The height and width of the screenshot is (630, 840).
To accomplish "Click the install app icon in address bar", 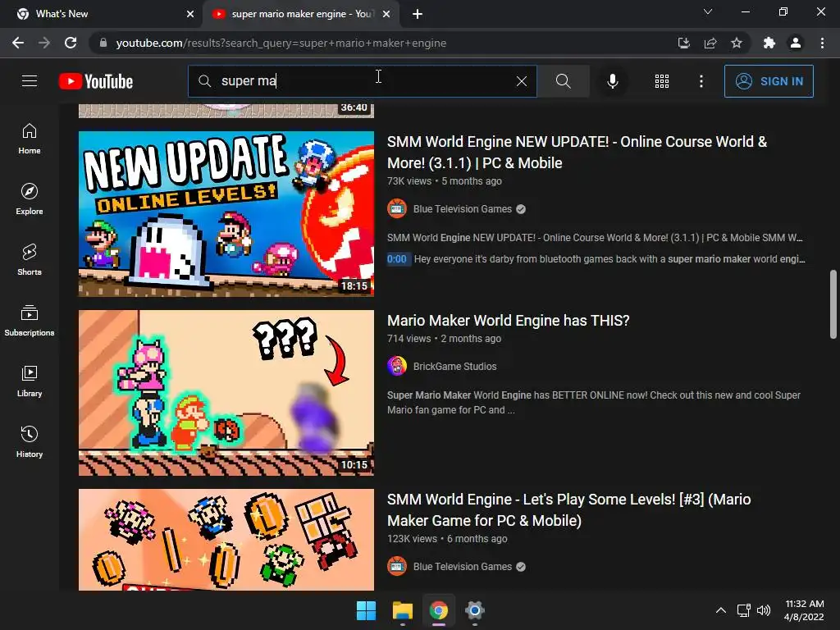I will coord(683,43).
